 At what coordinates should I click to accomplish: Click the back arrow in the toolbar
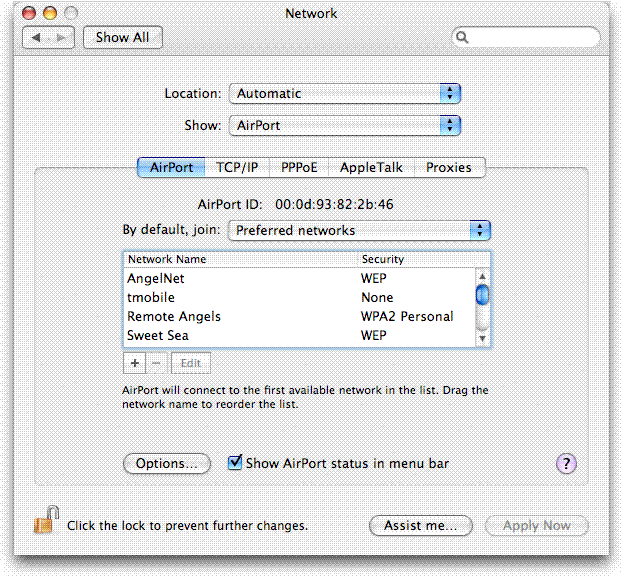36,38
